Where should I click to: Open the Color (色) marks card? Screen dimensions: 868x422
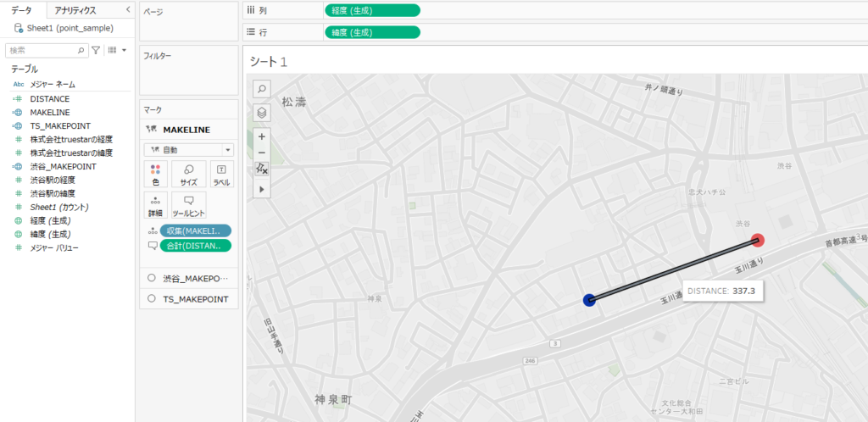155,174
